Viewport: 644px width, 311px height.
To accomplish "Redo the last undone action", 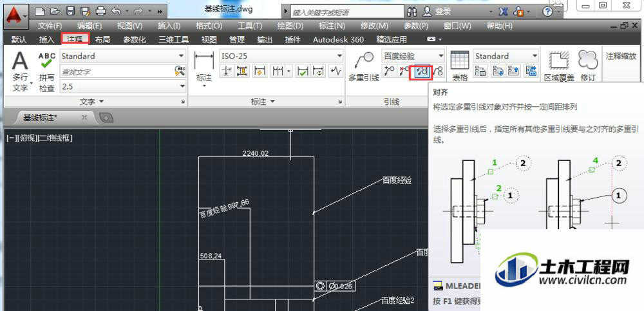I will (x=139, y=12).
